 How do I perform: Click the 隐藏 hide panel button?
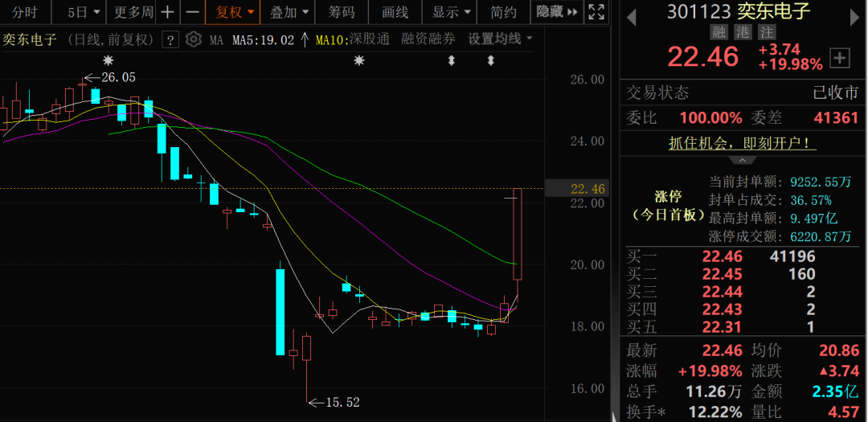(x=556, y=12)
